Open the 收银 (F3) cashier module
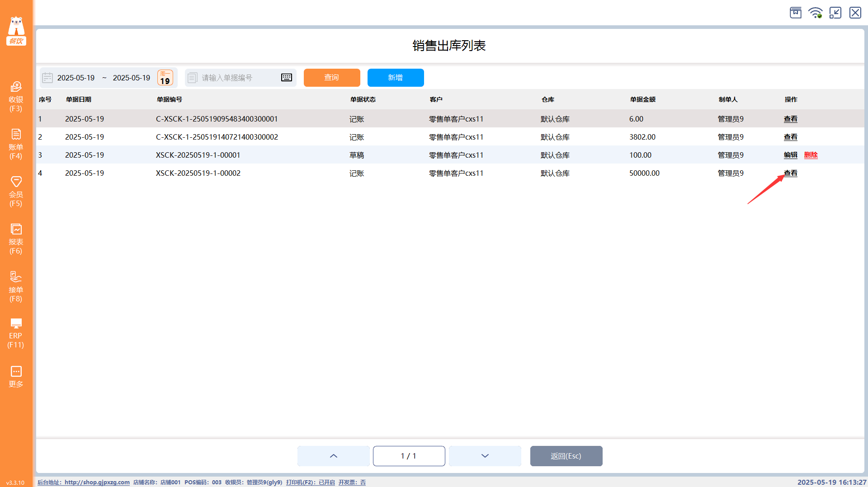This screenshot has width=868, height=487. (16, 97)
